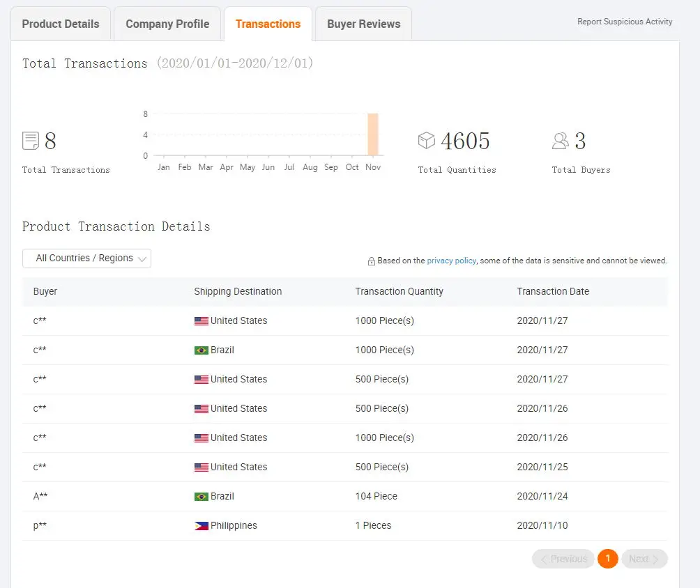Select page 1 in pagination
The image size is (700, 588).
coord(608,559)
